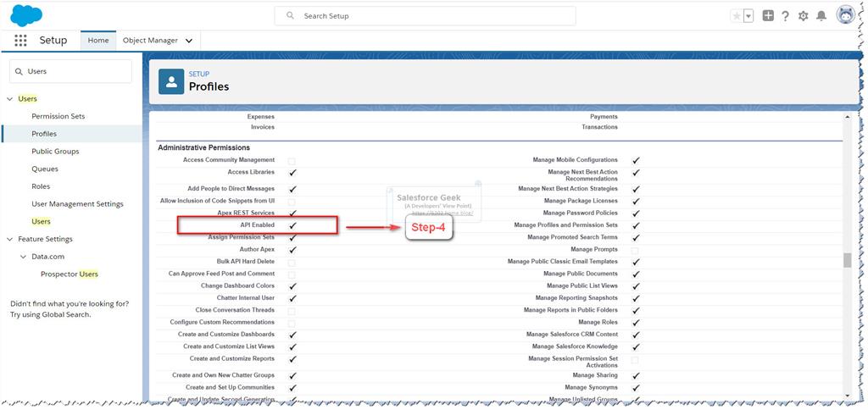The width and height of the screenshot is (868, 410).
Task: Click the Quick Find box containing Users
Action: point(71,71)
